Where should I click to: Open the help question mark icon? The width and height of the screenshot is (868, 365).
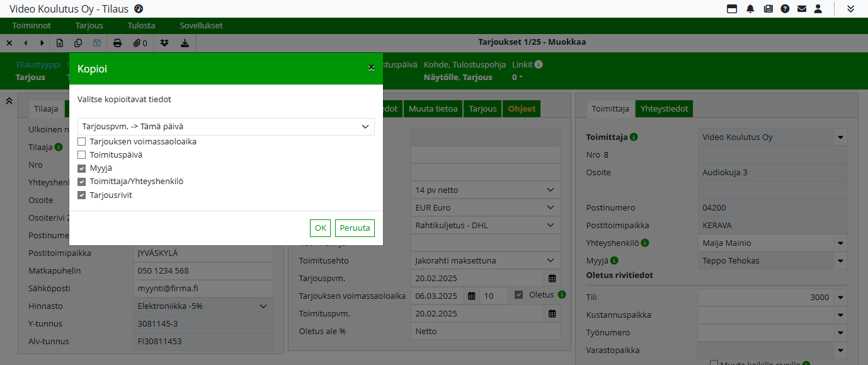pos(785,9)
